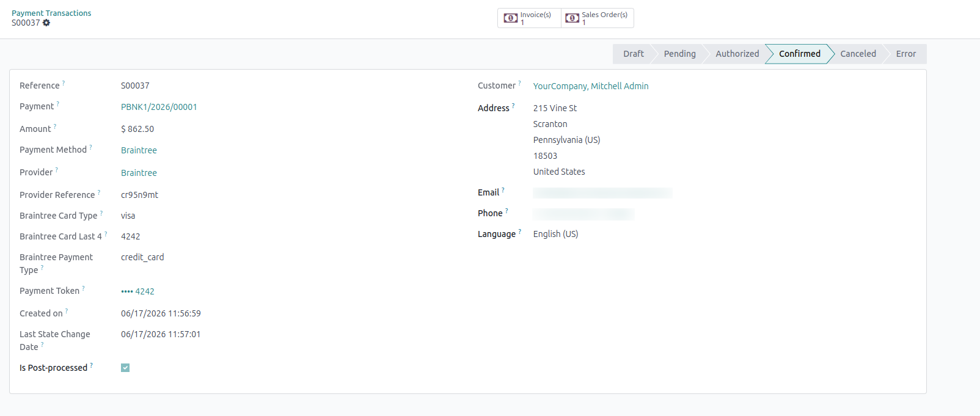Show help tooltip for Email field
Image resolution: width=980 pixels, height=416 pixels.
pos(503,190)
